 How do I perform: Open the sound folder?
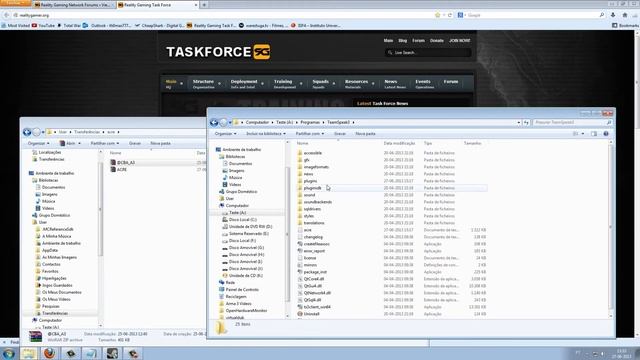[309, 195]
